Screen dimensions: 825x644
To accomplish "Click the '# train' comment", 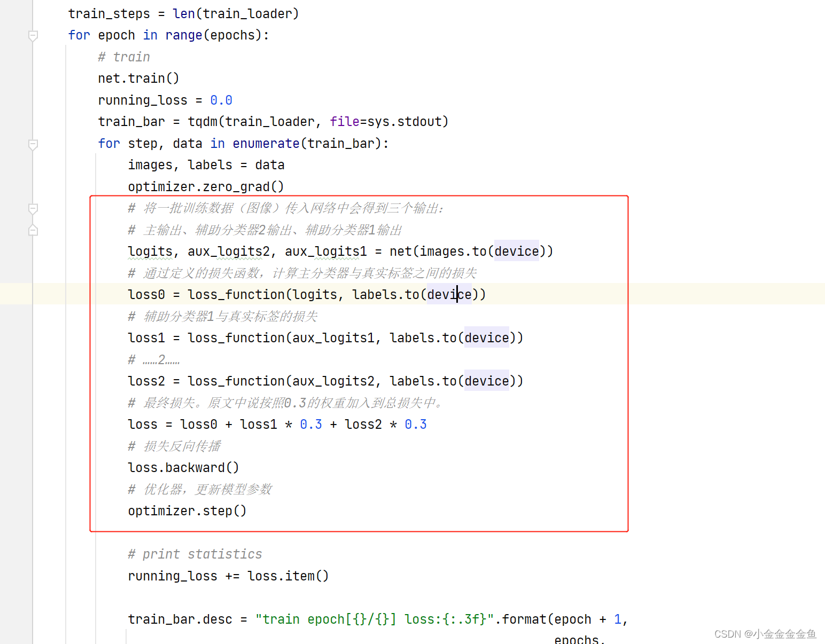I will coord(124,57).
